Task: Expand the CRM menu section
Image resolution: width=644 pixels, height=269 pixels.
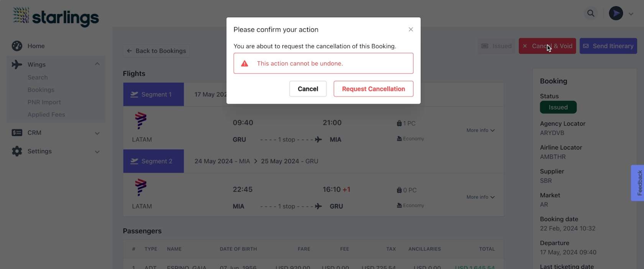Action: tap(97, 133)
